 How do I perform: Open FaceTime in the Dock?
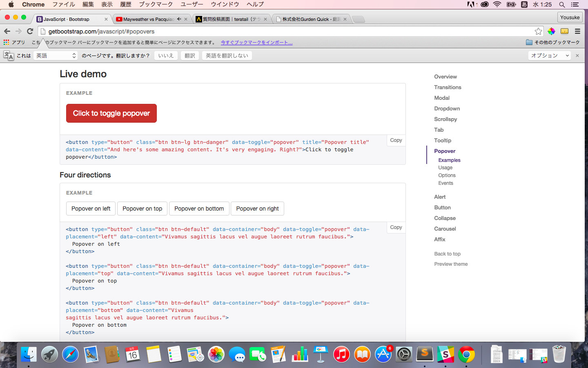pos(258,355)
